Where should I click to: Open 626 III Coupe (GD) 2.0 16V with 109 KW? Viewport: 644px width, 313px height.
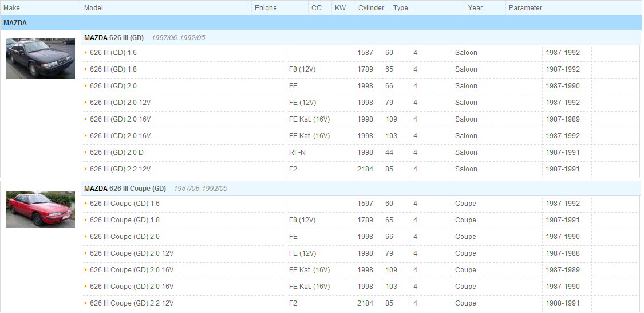pyautogui.click(x=132, y=270)
